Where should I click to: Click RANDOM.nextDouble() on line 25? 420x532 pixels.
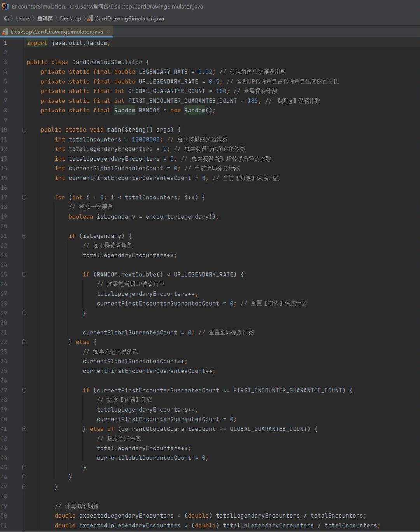pyautogui.click(x=130, y=274)
